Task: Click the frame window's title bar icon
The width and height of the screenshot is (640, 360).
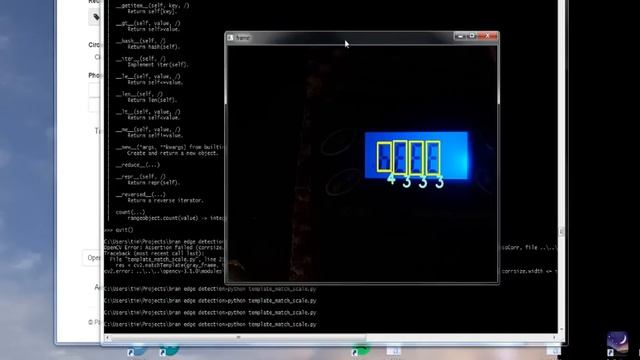Action: (x=230, y=38)
